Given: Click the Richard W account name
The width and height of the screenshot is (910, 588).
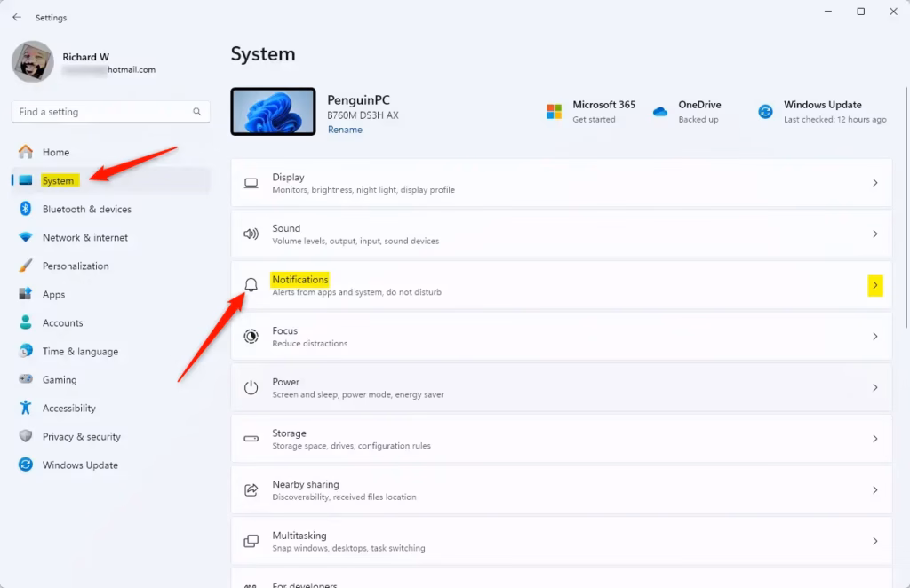Looking at the screenshot, I should [x=86, y=57].
